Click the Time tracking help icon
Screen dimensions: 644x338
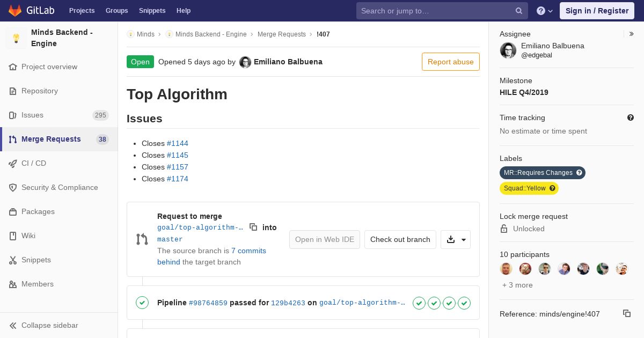(631, 117)
